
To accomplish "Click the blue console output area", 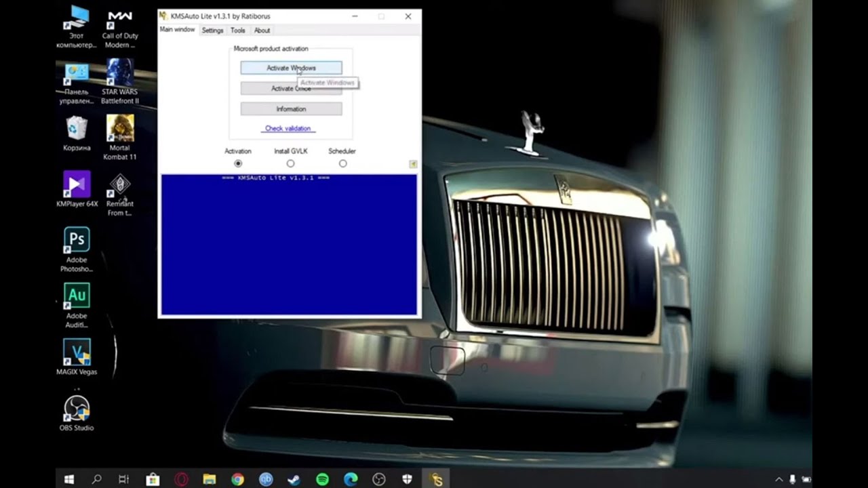I will [x=289, y=245].
